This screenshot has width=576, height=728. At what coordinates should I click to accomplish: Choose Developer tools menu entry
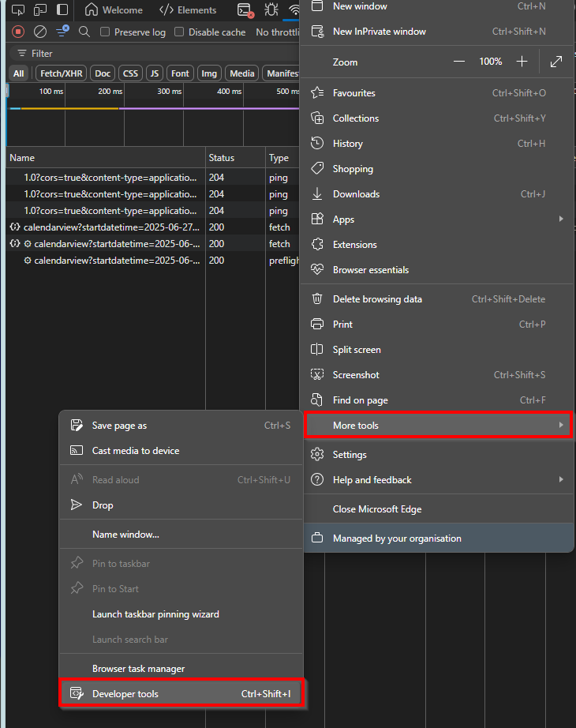181,693
